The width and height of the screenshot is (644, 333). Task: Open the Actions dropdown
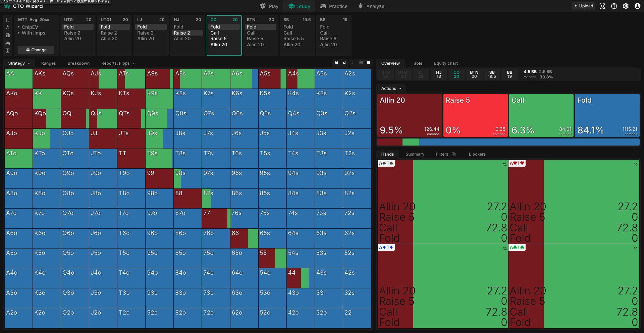(391, 89)
